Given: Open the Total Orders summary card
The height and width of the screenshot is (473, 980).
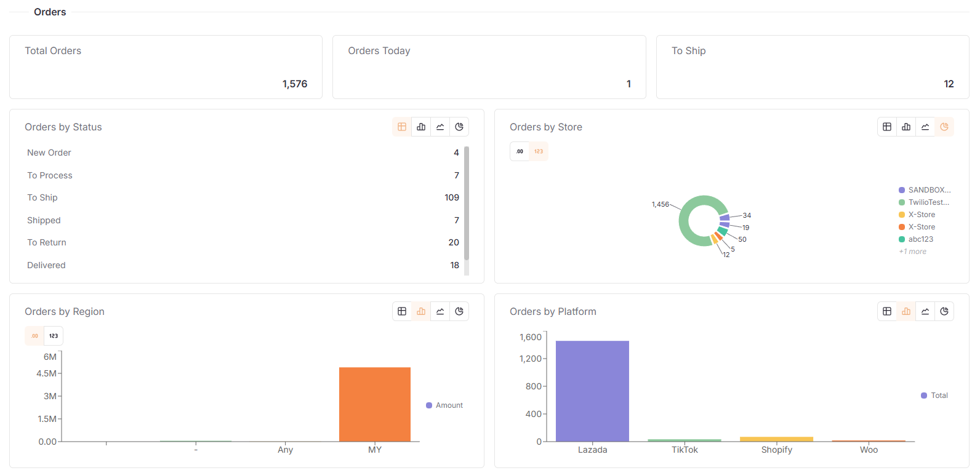Looking at the screenshot, I should pos(166,67).
